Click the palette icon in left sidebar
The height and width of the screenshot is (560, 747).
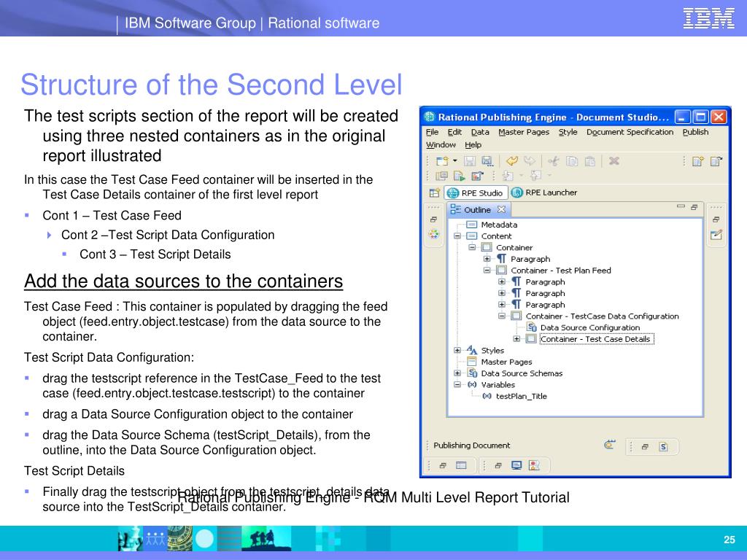[x=433, y=234]
